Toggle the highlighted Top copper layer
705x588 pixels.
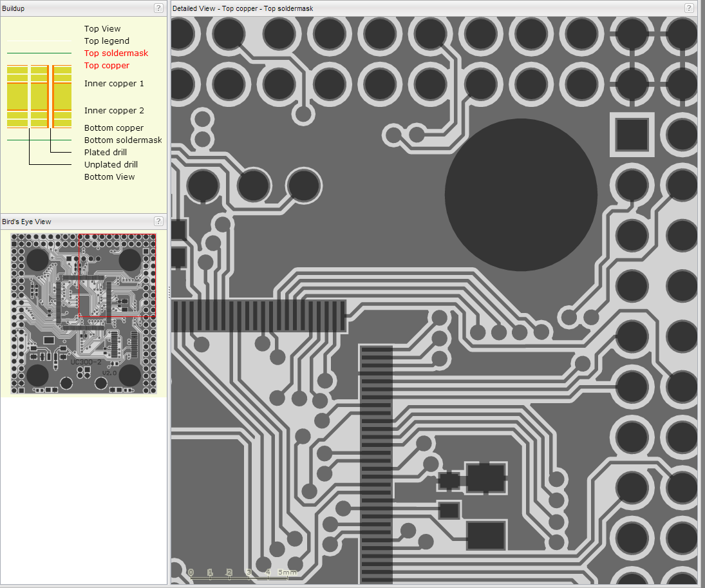(x=106, y=66)
